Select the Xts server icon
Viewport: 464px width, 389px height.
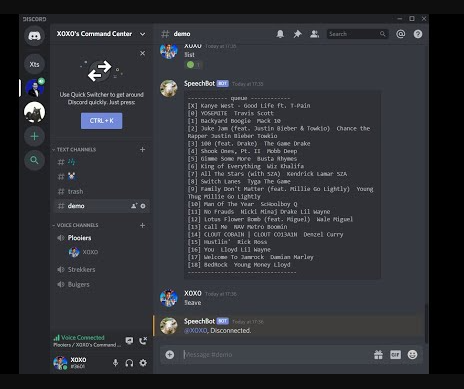click(x=34, y=64)
